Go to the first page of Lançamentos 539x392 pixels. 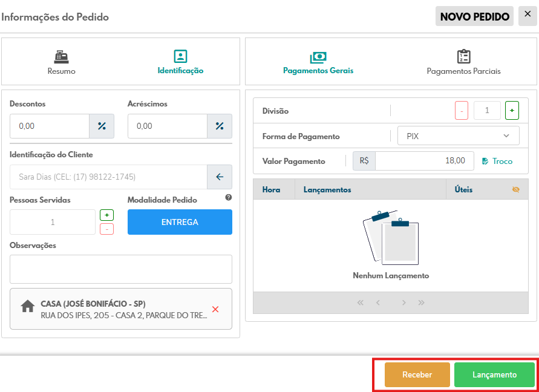click(361, 302)
